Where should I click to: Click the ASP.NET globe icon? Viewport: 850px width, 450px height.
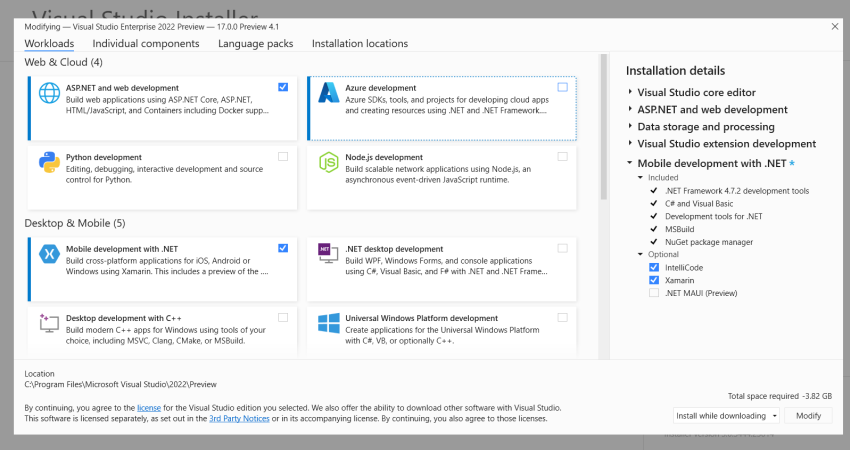coord(49,93)
